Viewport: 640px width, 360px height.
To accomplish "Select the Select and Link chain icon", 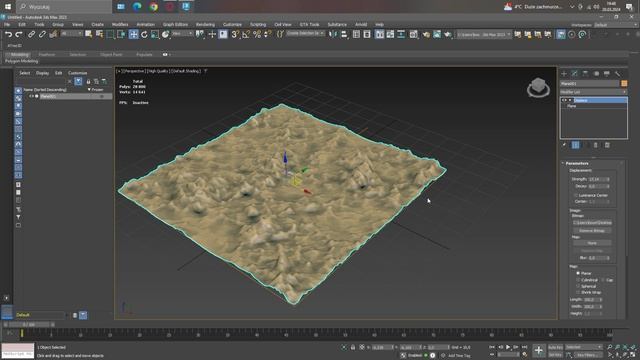I will 31,35.
